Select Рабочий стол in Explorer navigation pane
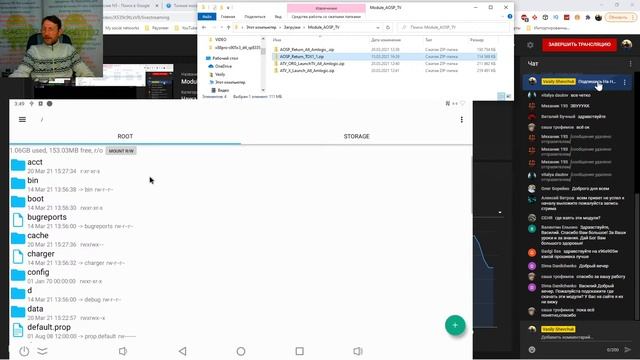640x360 pixels. [222, 58]
